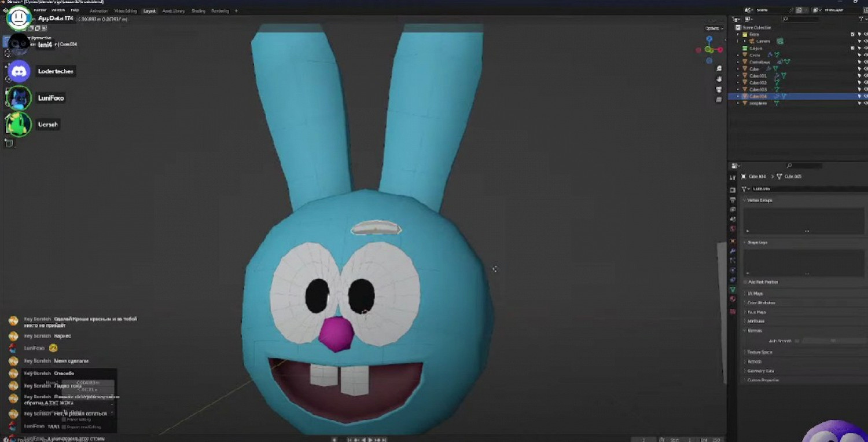The height and width of the screenshot is (442, 868).
Task: Expand the Geometry Data panel
Action: click(x=760, y=371)
